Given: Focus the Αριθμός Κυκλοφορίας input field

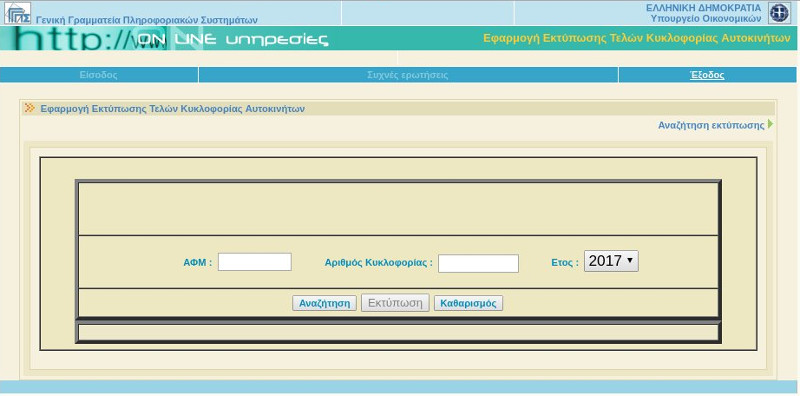Looking at the screenshot, I should point(478,263).
